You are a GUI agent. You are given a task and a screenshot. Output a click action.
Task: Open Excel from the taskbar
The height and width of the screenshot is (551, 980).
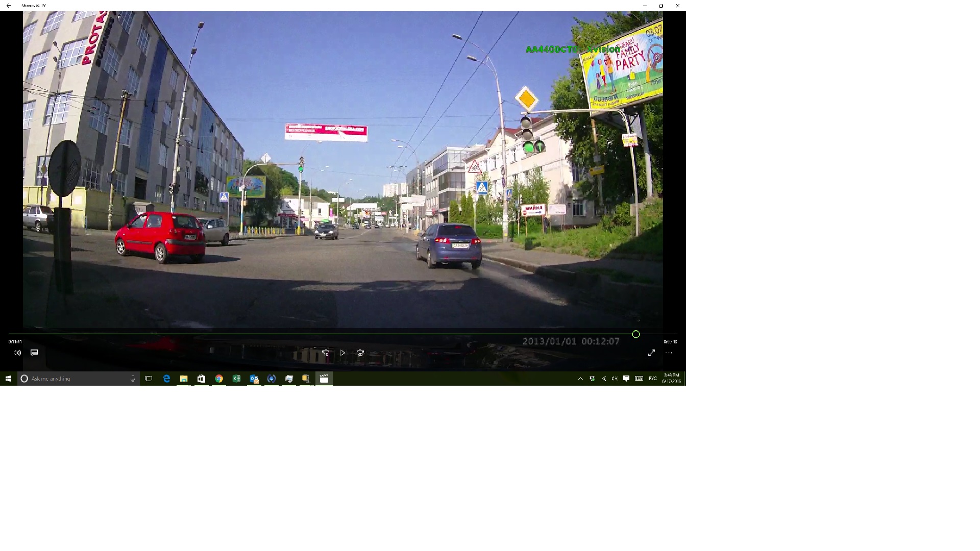[x=236, y=379]
